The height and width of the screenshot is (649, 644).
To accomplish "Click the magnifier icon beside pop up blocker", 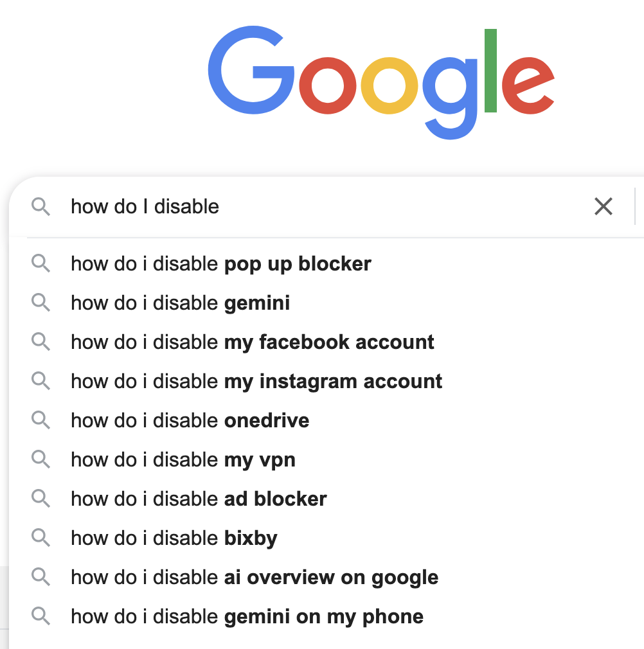I will click(40, 263).
